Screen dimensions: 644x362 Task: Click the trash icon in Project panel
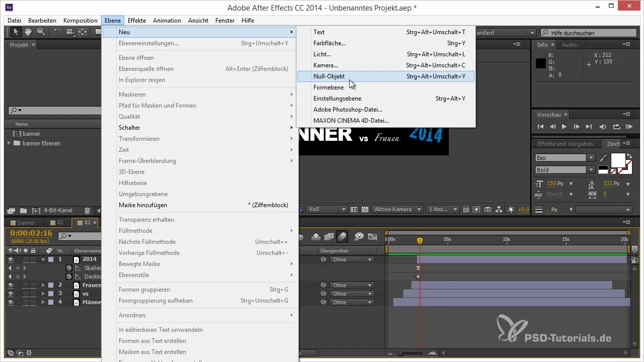(x=87, y=210)
